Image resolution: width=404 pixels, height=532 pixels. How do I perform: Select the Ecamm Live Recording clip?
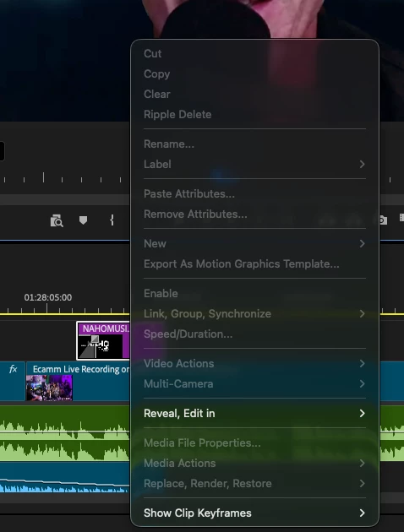coord(78,382)
